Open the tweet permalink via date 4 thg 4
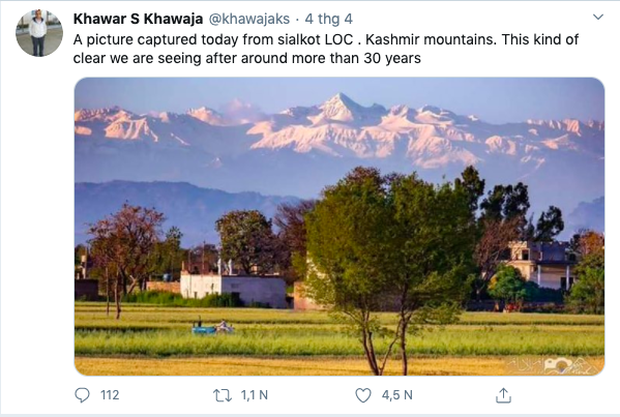Viewport: 620px width, 417px height. pyautogui.click(x=329, y=19)
